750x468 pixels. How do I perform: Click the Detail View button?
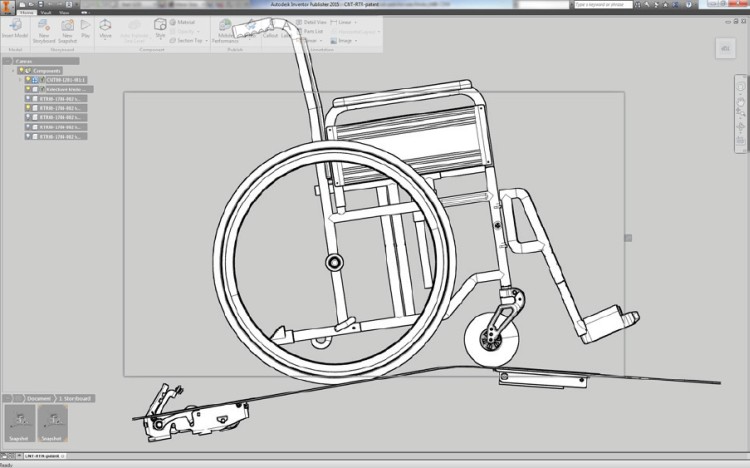[x=312, y=21]
